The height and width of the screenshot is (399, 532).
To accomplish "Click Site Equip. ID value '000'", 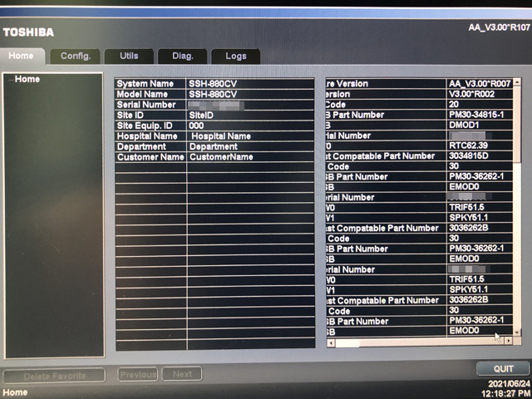I will 250,126.
